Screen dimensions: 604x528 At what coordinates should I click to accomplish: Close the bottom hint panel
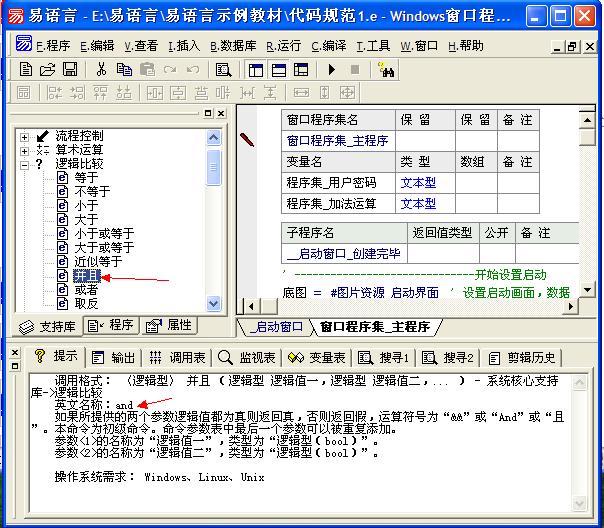(x=15, y=352)
